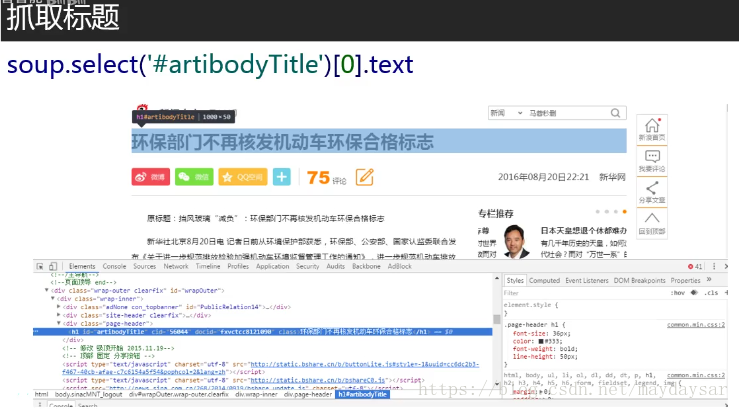This screenshot has width=739, height=409.
Task: Open the Application tab
Action: (272, 266)
